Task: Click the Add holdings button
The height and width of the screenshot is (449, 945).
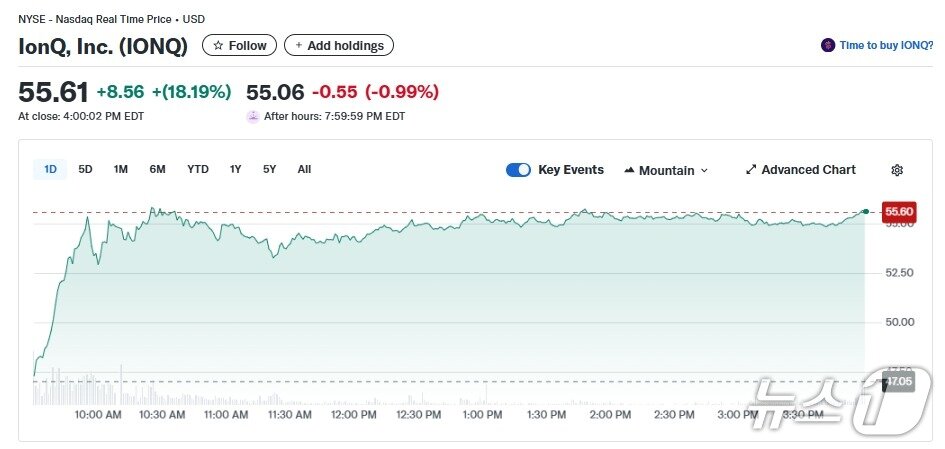Action: 339,46
